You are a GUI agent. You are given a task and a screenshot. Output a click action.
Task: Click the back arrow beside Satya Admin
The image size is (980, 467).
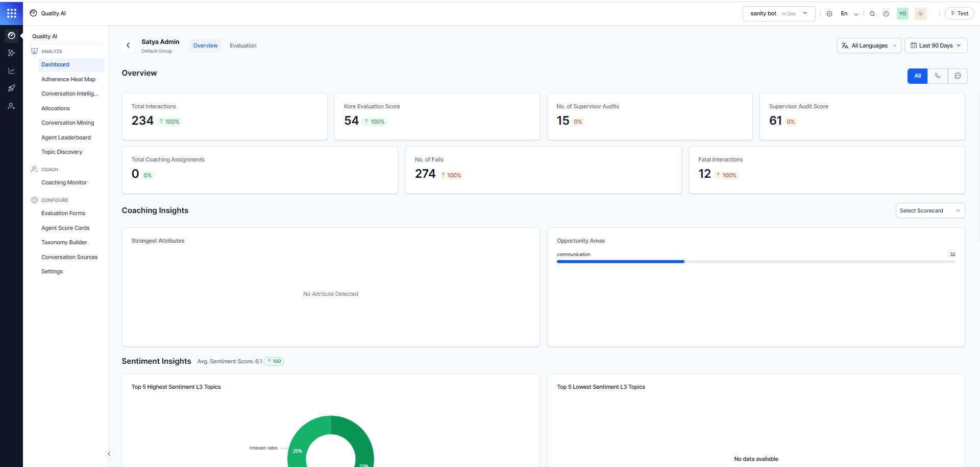coord(128,45)
